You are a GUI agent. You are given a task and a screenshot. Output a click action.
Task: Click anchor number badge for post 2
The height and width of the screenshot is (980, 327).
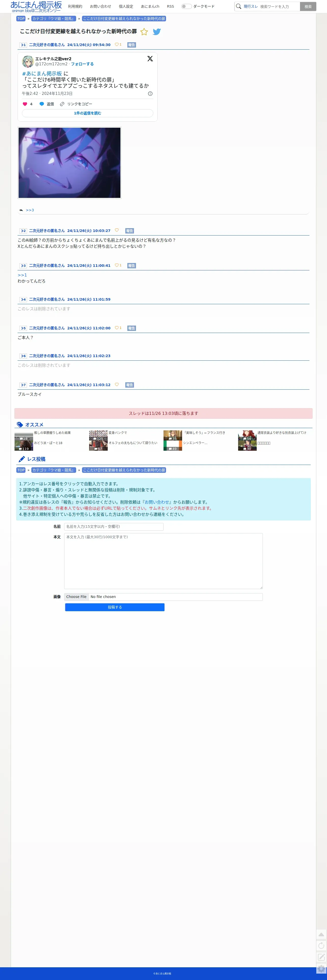pyautogui.click(x=23, y=231)
